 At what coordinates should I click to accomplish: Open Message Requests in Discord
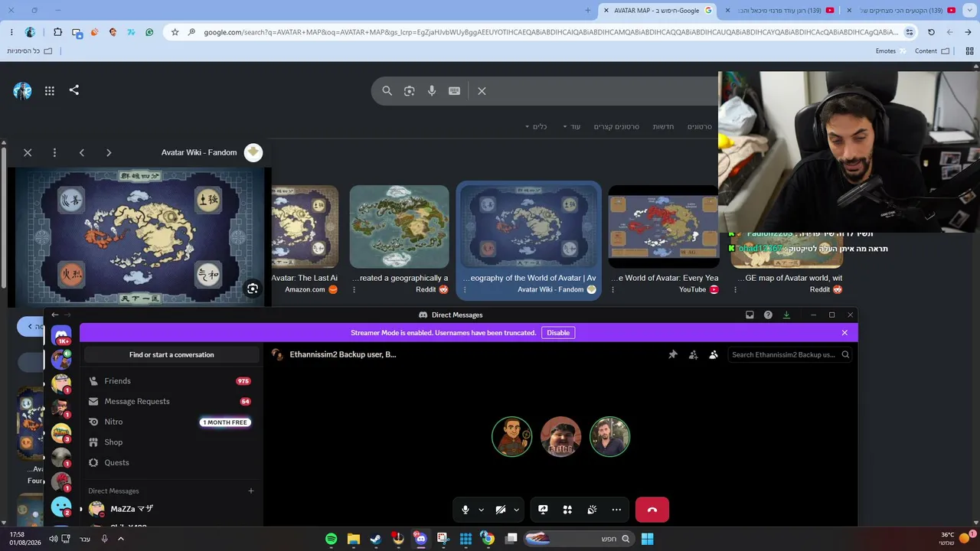tap(170, 402)
